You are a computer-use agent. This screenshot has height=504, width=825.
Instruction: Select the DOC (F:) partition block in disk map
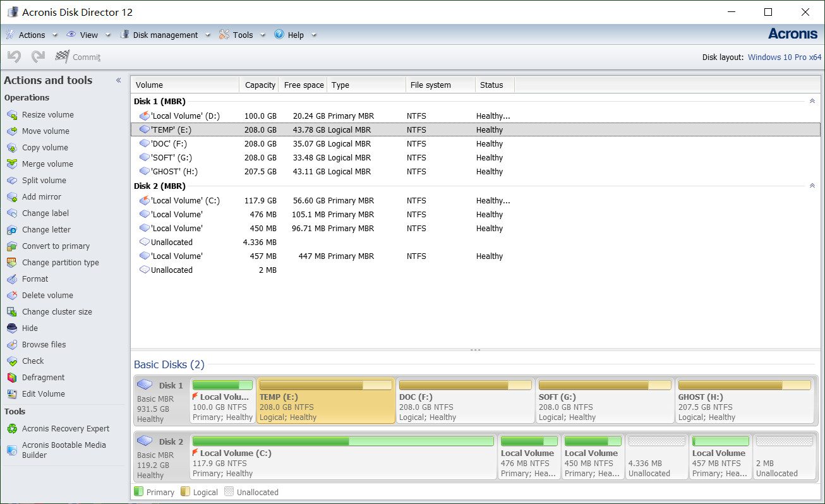tap(465, 401)
